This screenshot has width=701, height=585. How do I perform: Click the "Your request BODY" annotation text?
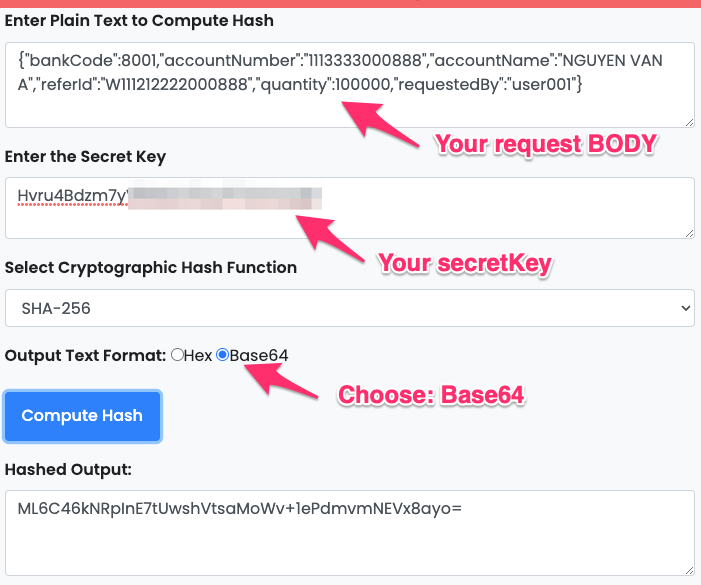[545, 144]
